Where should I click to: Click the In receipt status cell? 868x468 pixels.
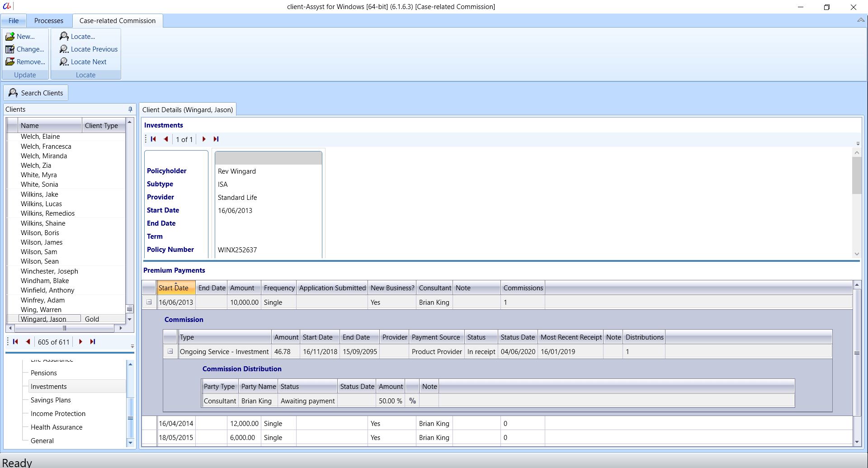(x=481, y=351)
